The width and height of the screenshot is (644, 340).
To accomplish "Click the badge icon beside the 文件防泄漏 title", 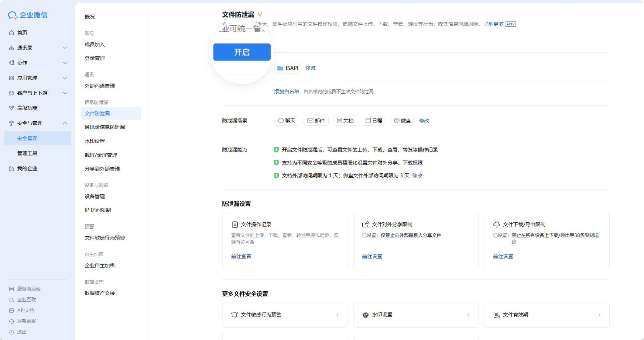I will coord(260,14).
